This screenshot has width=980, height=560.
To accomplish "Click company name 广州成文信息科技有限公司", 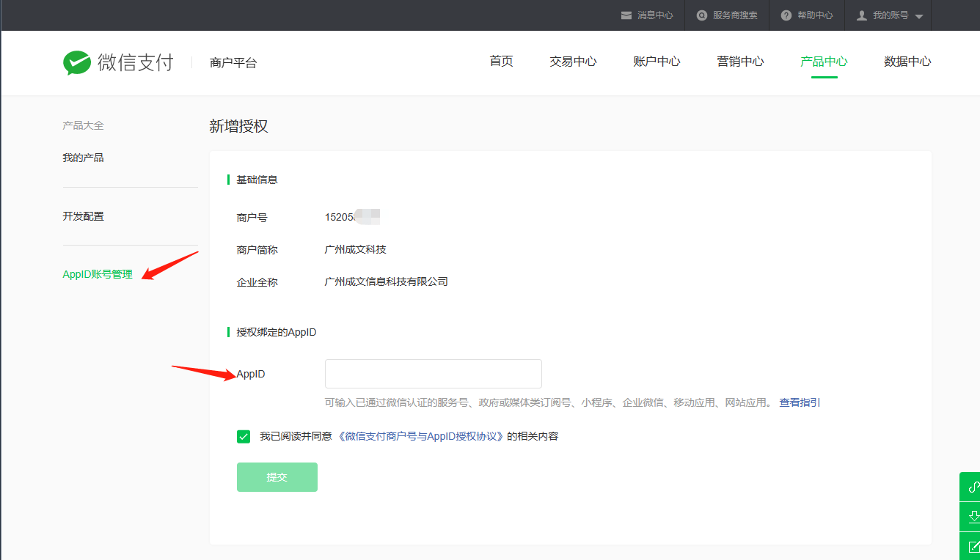I will pos(387,281).
